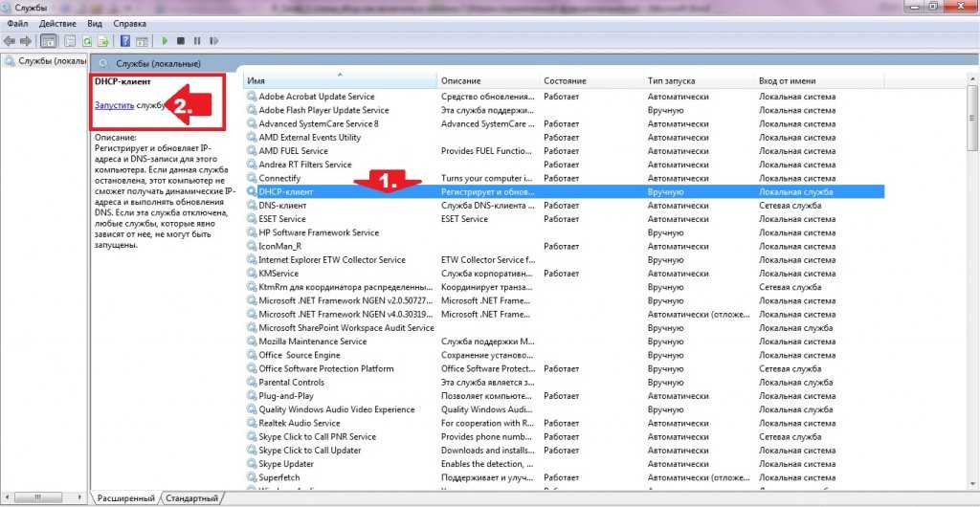Click the Start Service play icon
The image size is (980, 507).
(165, 41)
